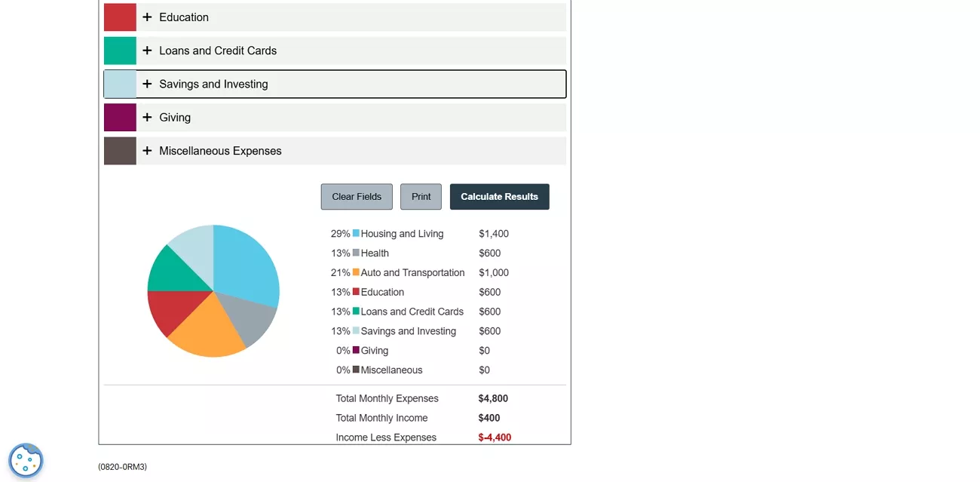Click the red Income Less Expenses value
Screen dimensions: 980x482
pos(495,437)
